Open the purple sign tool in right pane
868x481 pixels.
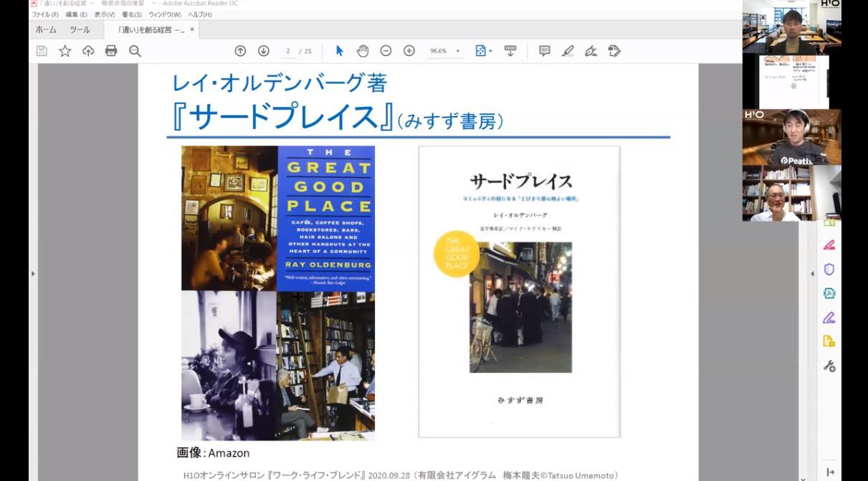[829, 318]
